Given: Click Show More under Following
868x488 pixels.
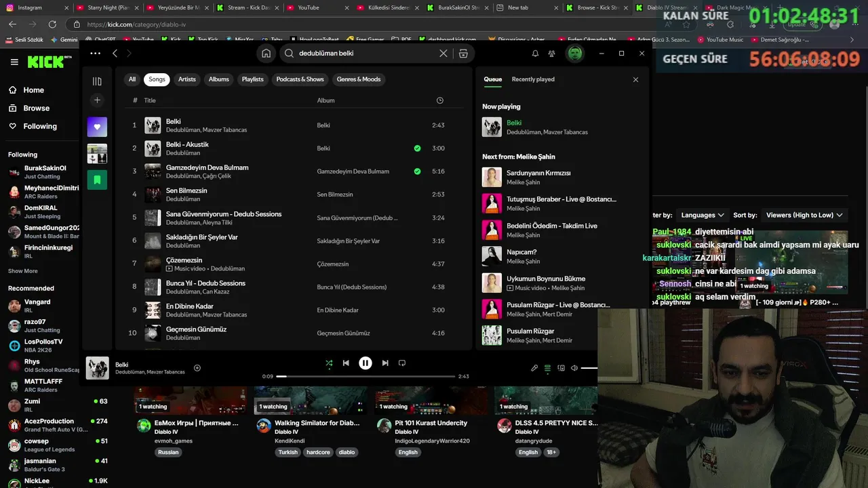Looking at the screenshot, I should [23, 271].
